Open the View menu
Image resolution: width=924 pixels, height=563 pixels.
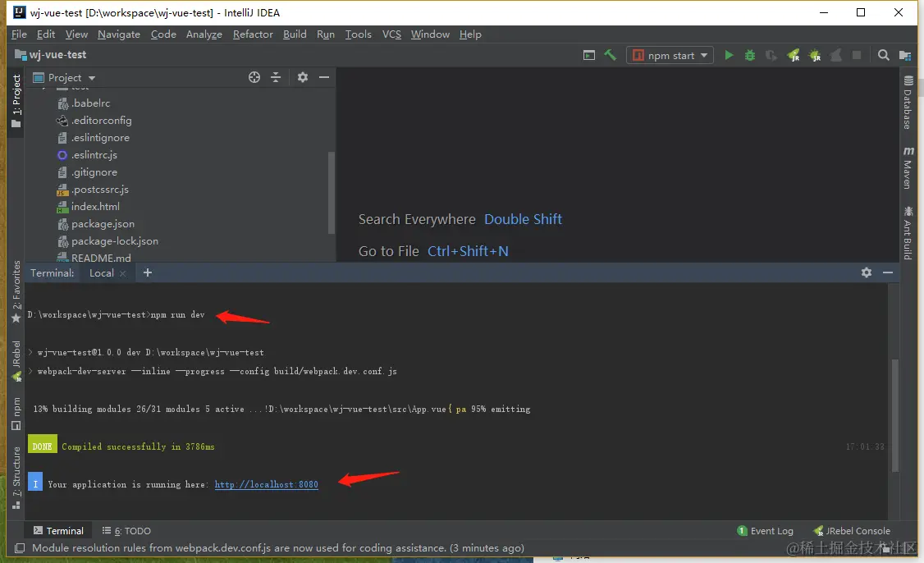click(76, 34)
